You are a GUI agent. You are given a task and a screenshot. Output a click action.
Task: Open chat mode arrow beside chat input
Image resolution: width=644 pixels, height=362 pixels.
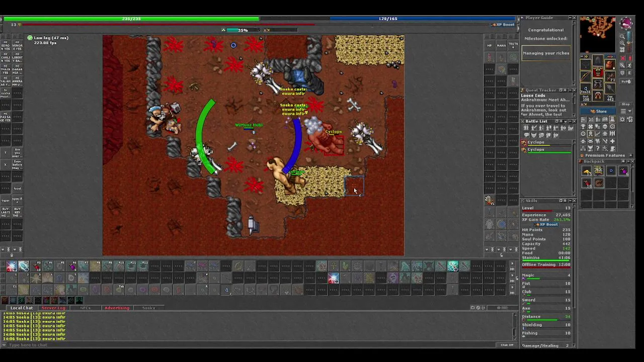coord(4,345)
